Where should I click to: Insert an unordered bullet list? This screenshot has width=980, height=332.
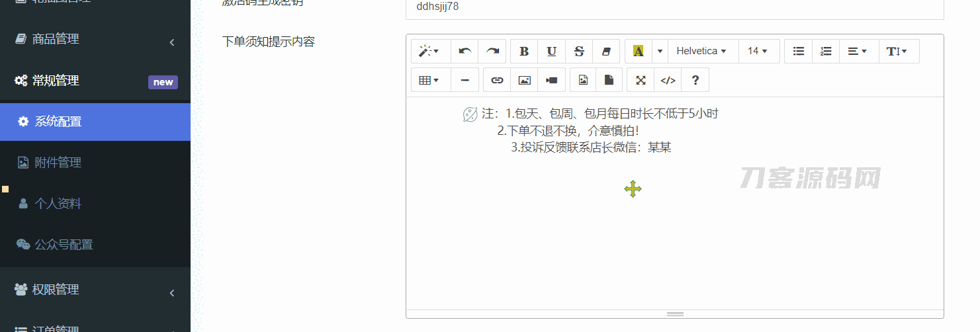coord(799,51)
